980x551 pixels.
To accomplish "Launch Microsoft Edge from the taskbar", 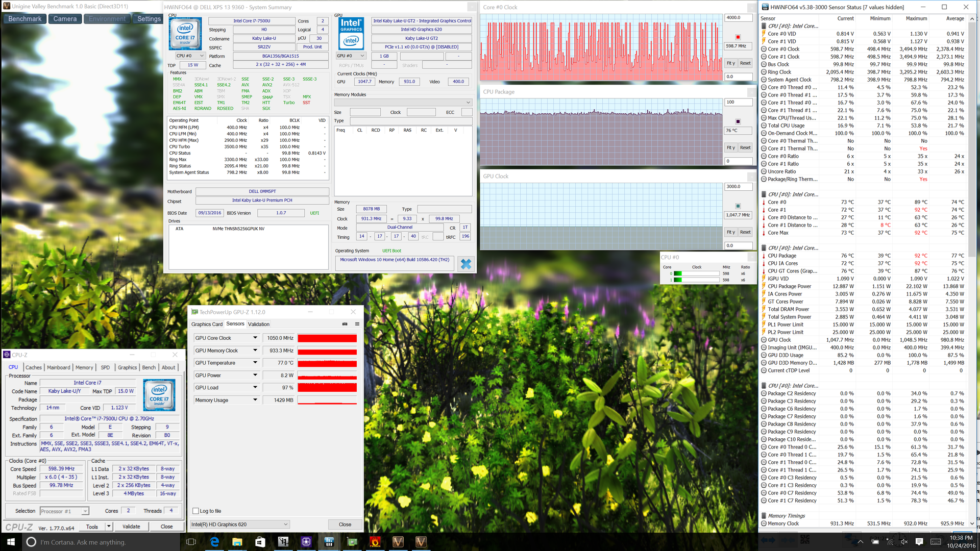I will pos(214,542).
